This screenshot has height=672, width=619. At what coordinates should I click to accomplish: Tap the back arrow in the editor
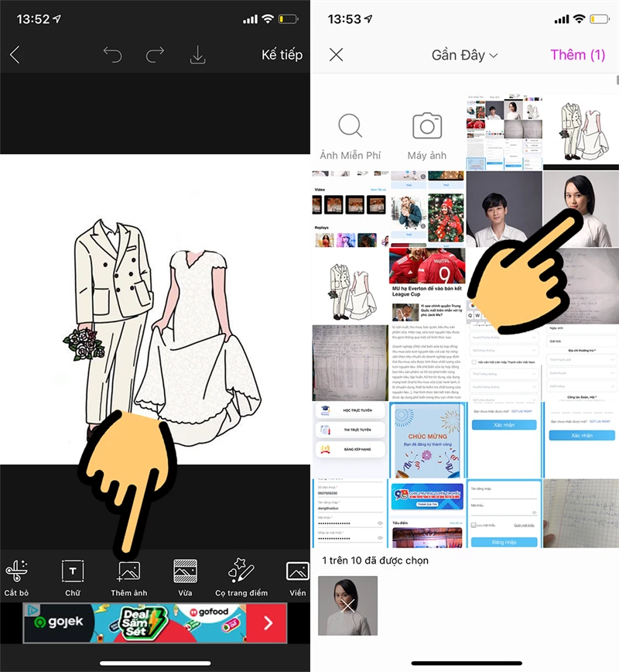pos(15,55)
